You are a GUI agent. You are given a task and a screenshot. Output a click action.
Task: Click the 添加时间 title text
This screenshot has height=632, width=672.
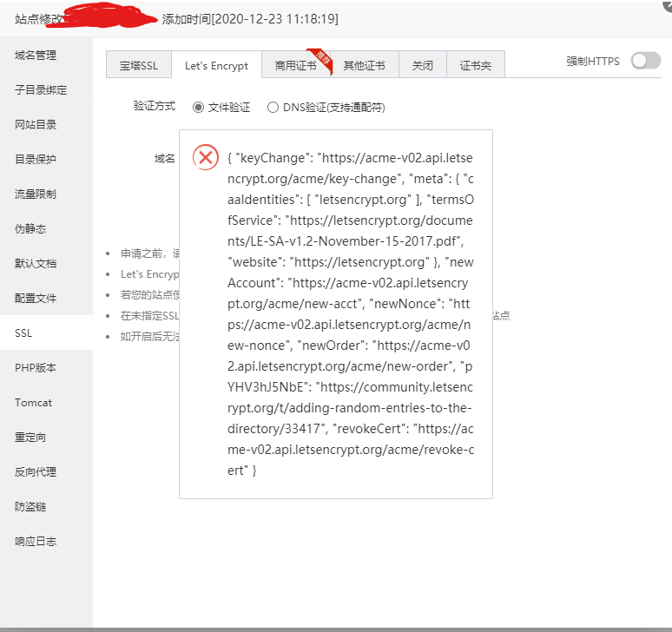250,19
